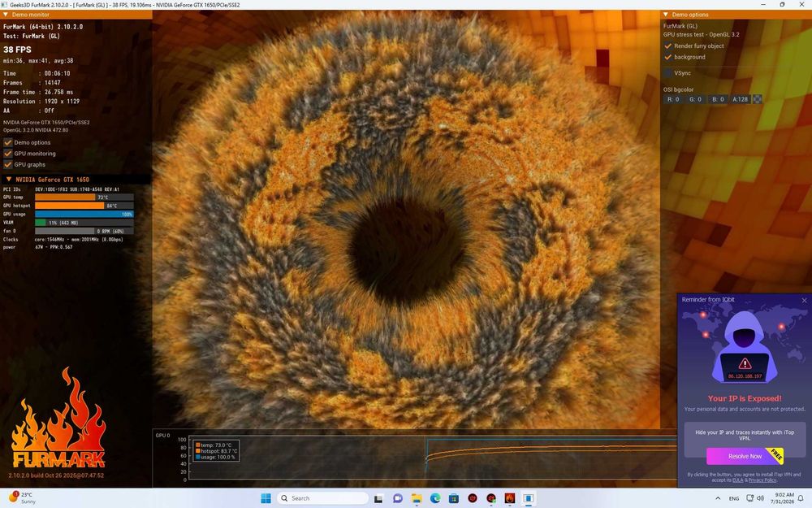
Task: Click the power 67W - PPW readout
Action: (38, 247)
